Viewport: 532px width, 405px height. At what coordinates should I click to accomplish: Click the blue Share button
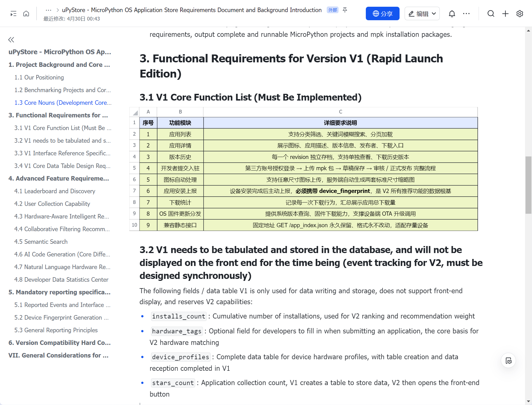(382, 13)
